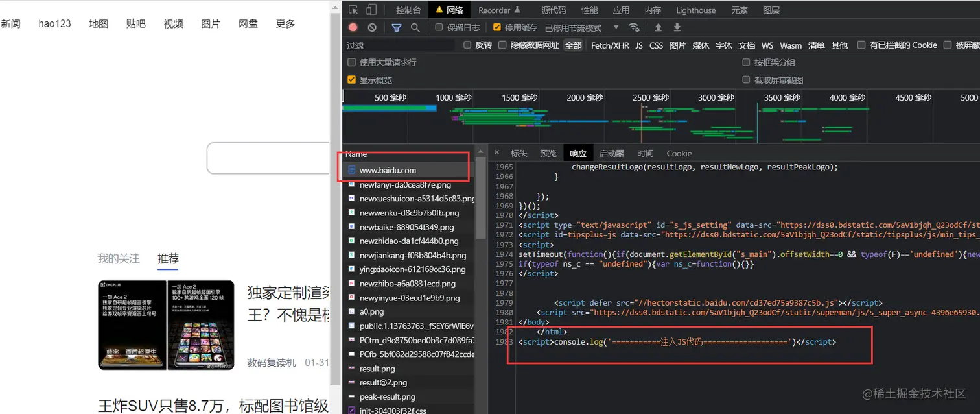Click the Name column header
The image size is (980, 414).
pyautogui.click(x=408, y=154)
